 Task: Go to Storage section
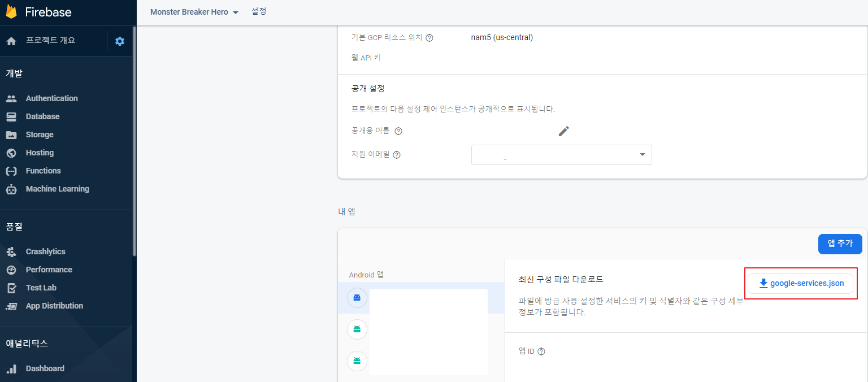(40, 134)
